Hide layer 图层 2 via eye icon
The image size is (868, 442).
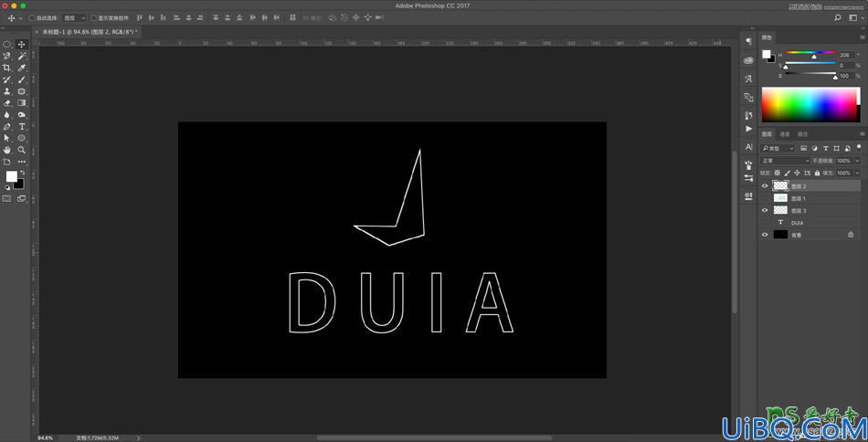pyautogui.click(x=765, y=186)
